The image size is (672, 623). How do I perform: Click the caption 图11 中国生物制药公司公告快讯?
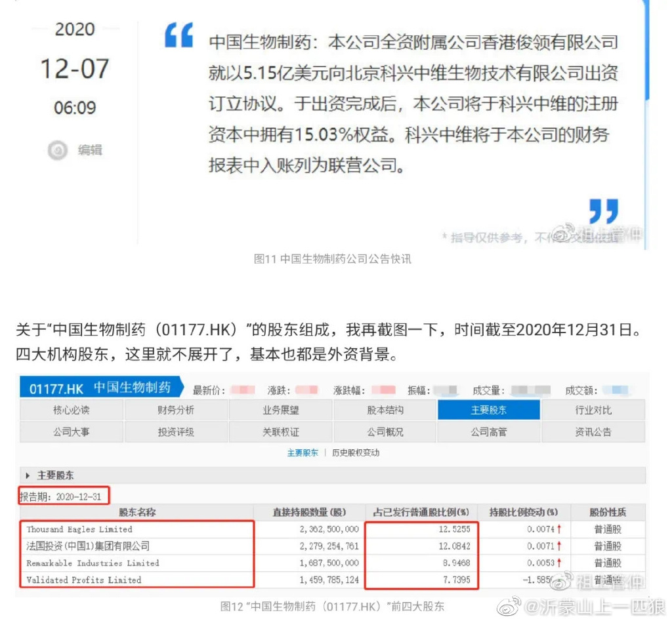333,258
